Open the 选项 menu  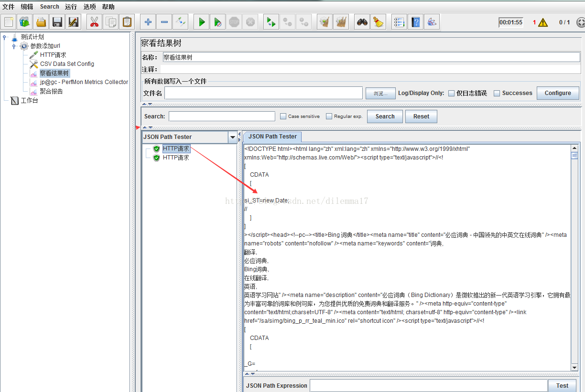[89, 7]
